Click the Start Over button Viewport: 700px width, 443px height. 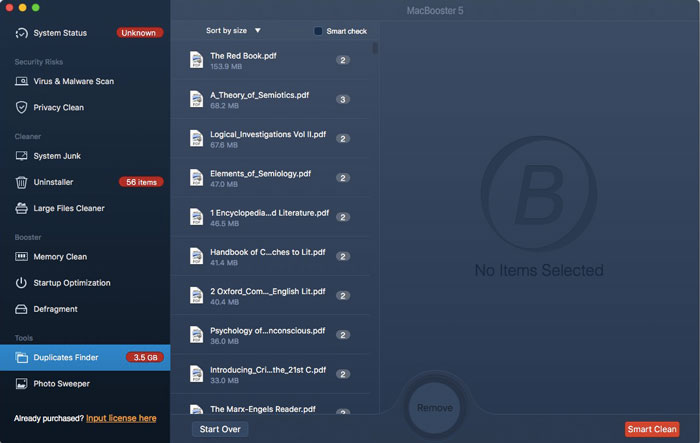click(x=220, y=429)
